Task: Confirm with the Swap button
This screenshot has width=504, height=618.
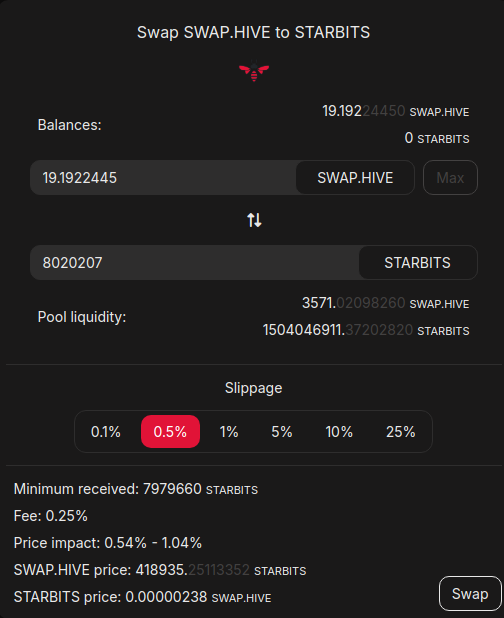Action: click(470, 594)
